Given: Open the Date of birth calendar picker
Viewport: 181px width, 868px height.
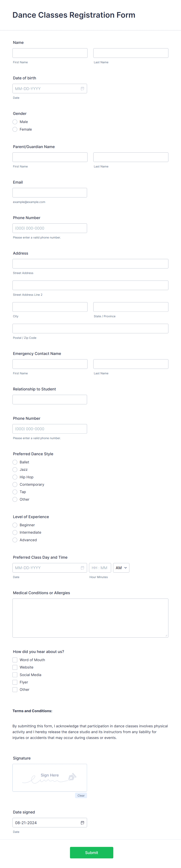Looking at the screenshot, I should click(82, 88).
